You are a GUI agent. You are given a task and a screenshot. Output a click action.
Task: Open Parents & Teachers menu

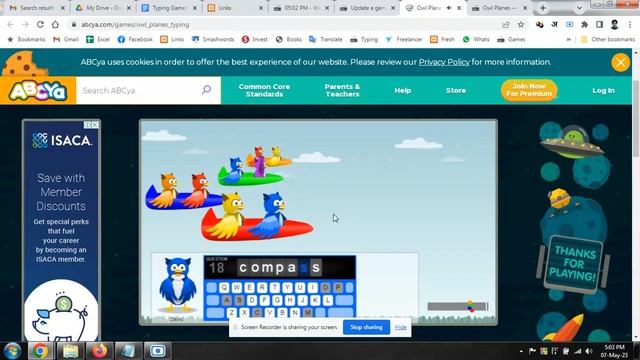tap(342, 90)
